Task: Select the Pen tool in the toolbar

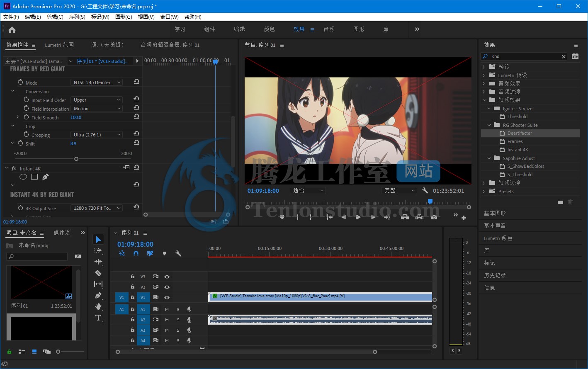Action: point(98,295)
